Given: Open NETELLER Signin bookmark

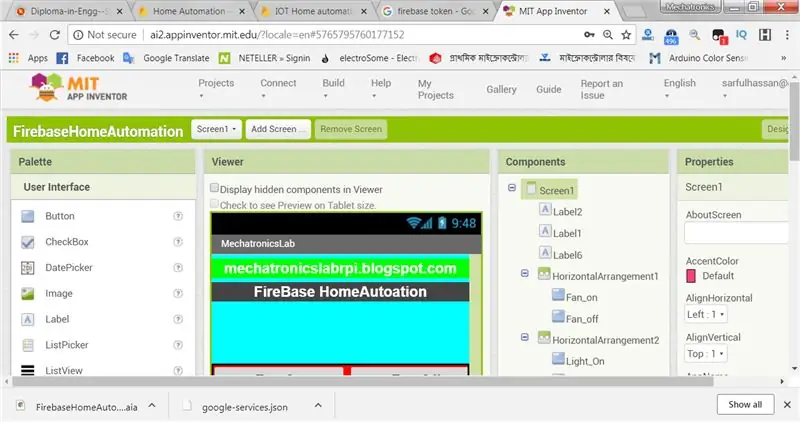Looking at the screenshot, I should pyautogui.click(x=264, y=58).
